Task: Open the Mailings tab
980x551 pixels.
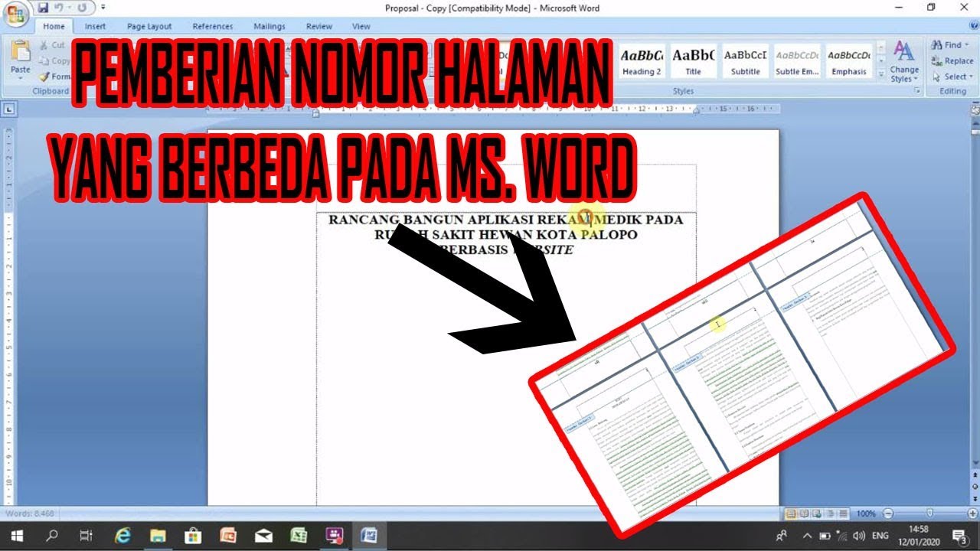Action: click(269, 26)
